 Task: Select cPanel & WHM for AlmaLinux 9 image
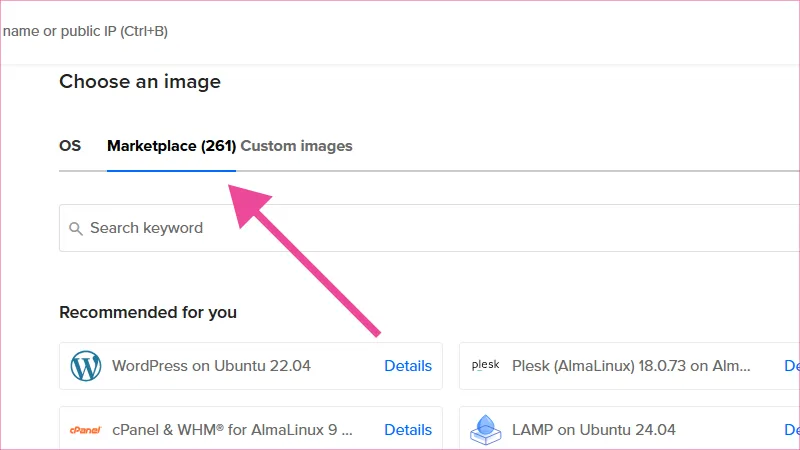pos(232,430)
